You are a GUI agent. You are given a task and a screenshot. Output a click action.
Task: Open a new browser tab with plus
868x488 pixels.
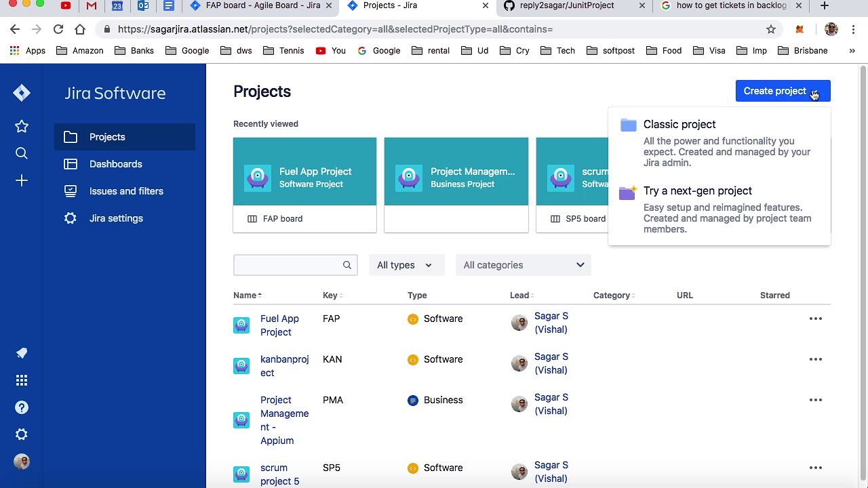[x=825, y=5]
